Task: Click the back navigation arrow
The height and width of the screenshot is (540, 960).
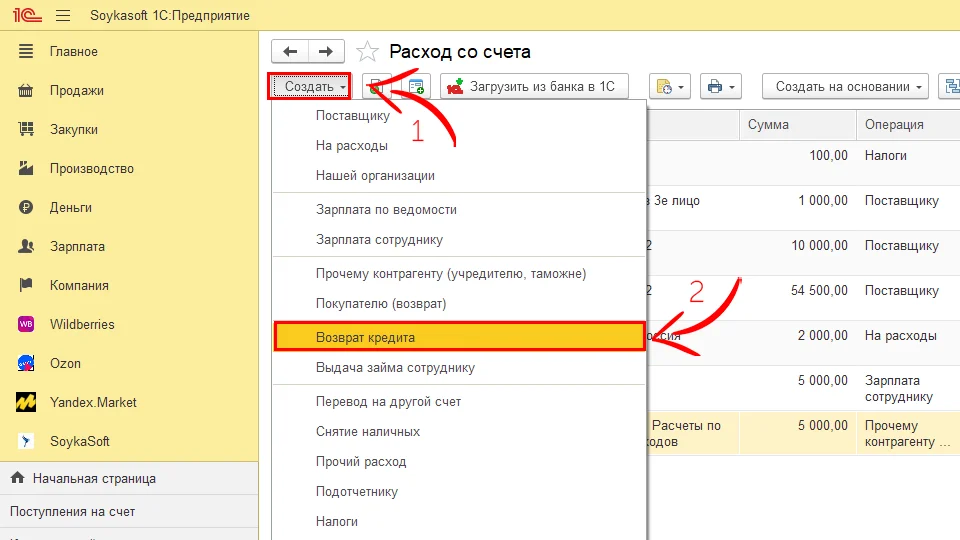Action: (x=290, y=52)
